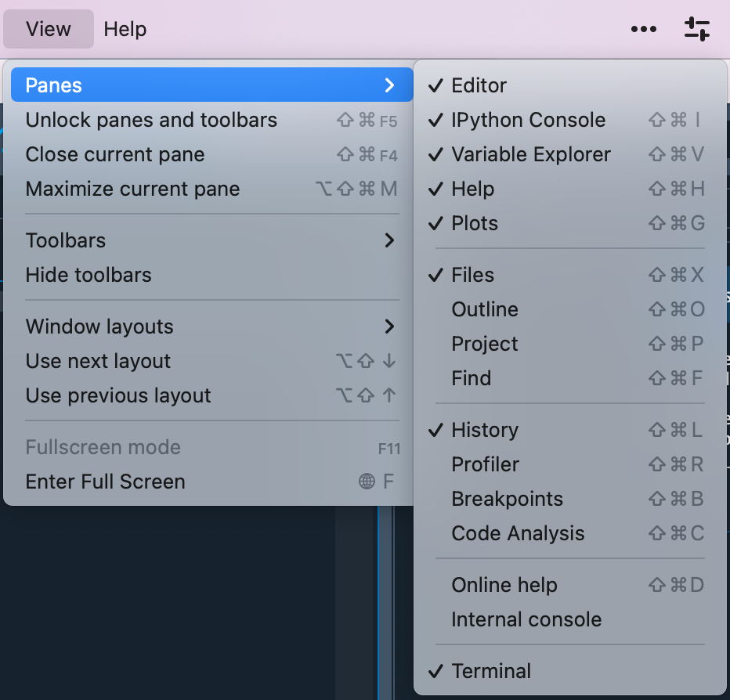This screenshot has height=700, width=730.
Task: Toggle the Terminal pane visibility
Action: (x=490, y=671)
